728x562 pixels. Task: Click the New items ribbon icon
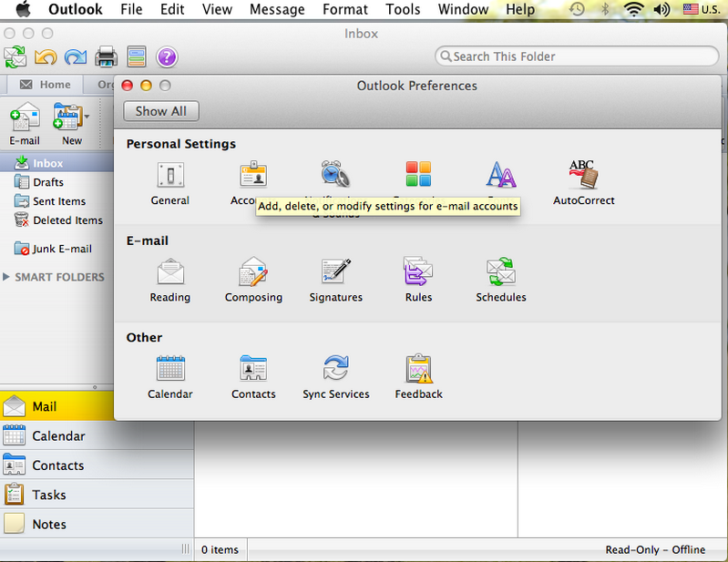(x=67, y=117)
